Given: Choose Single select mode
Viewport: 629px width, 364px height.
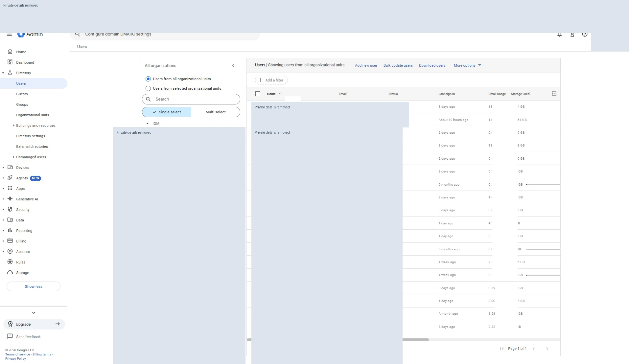Looking at the screenshot, I should [x=167, y=112].
